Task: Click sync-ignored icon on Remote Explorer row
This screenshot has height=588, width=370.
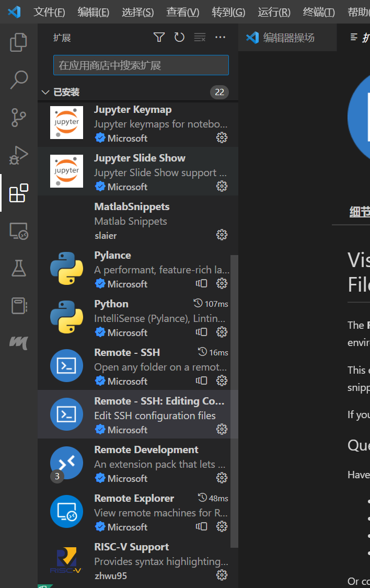Action: pyautogui.click(x=201, y=526)
